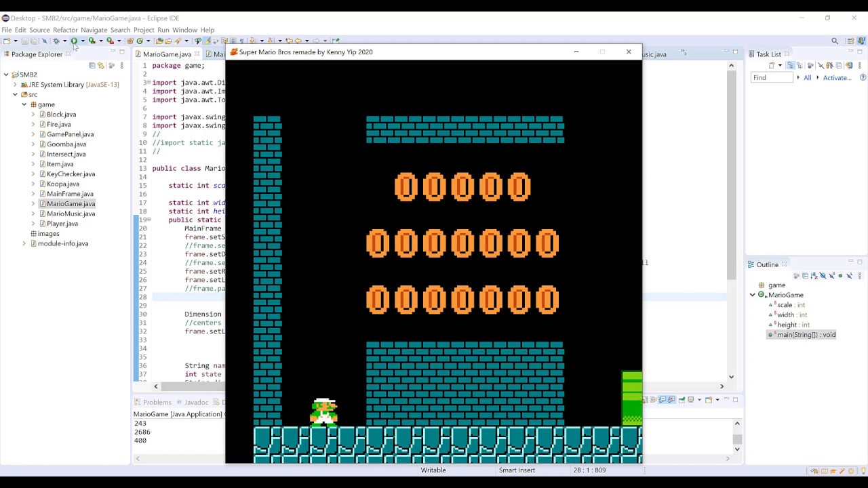Click Open Console icon in Console toolbar
The image size is (868, 488).
[x=709, y=400]
